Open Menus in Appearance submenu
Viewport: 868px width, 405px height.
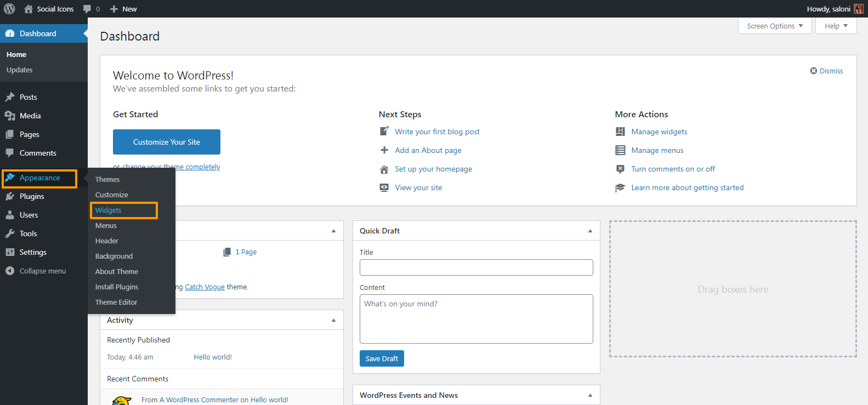pos(106,225)
